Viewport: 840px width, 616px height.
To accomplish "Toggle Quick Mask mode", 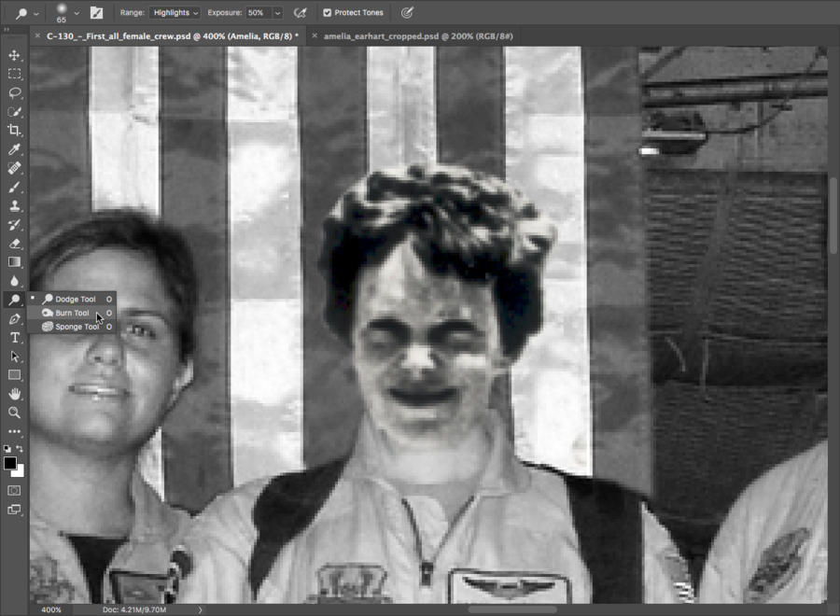I will tap(14, 490).
